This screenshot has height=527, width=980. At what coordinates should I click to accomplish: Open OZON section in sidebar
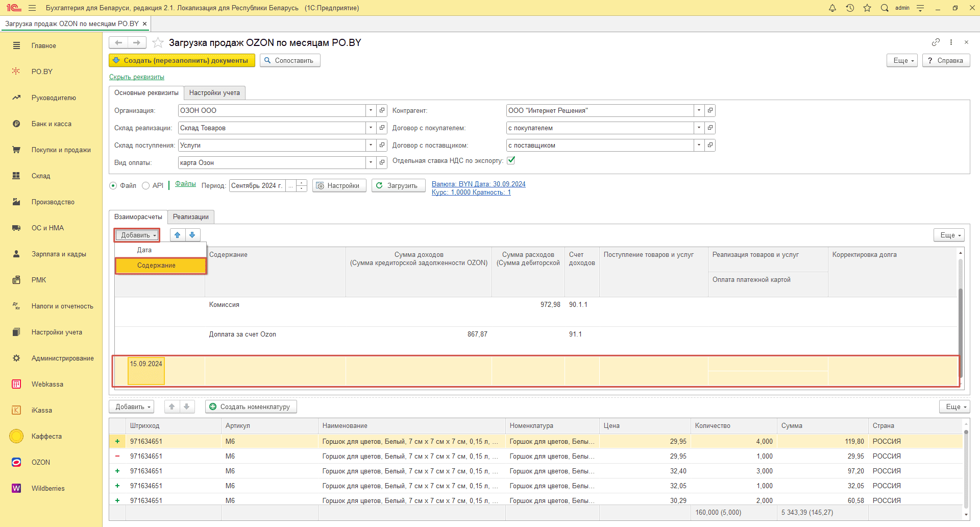point(41,462)
